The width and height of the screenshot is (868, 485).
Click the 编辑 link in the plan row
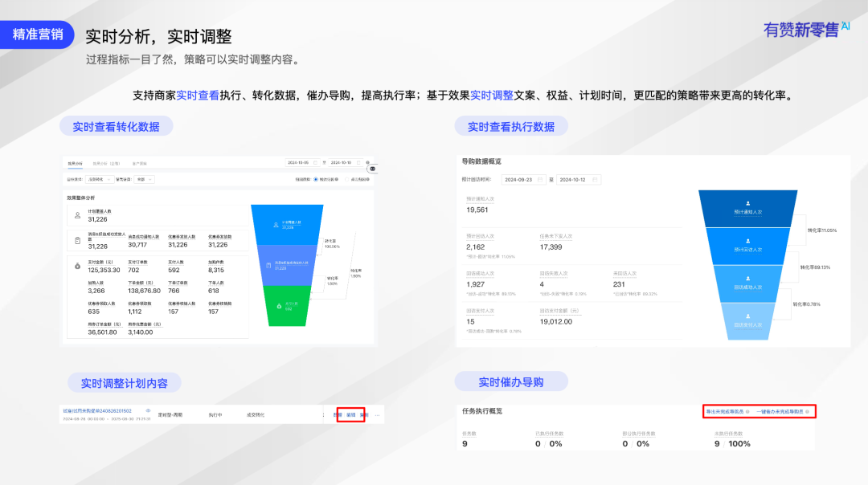351,415
